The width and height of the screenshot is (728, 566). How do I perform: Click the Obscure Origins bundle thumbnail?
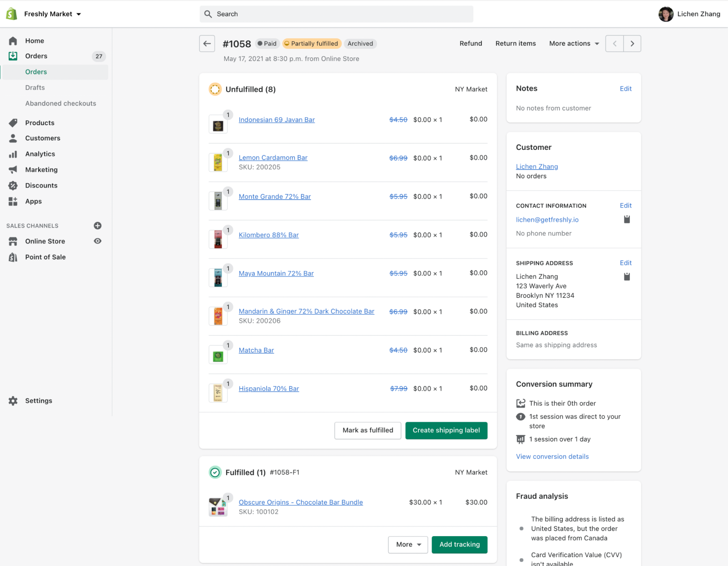[x=218, y=507]
